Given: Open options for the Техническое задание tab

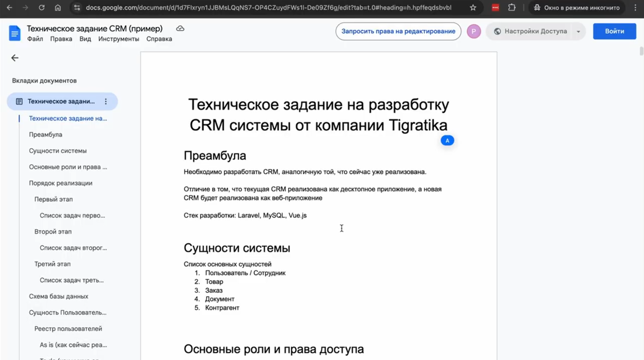Looking at the screenshot, I should pyautogui.click(x=106, y=101).
